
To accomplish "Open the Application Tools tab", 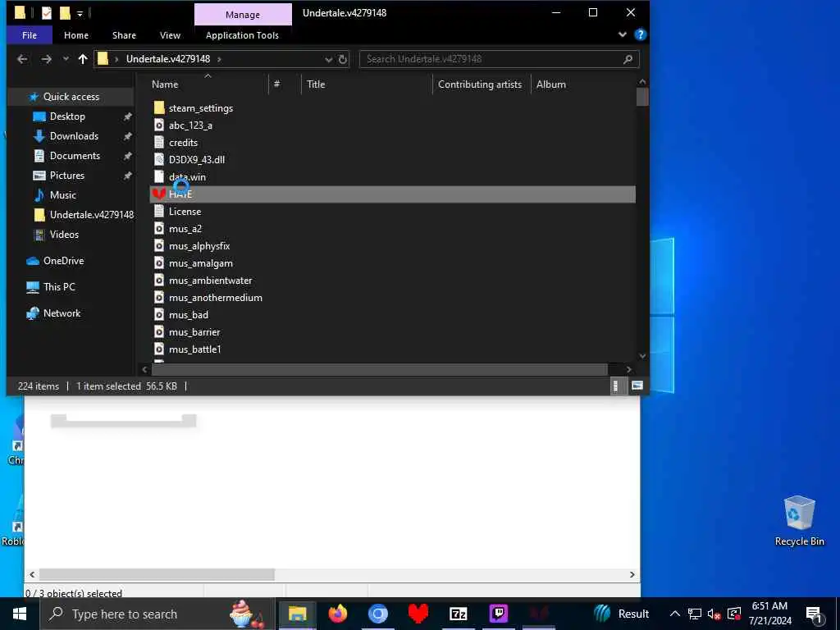I will 242,35.
